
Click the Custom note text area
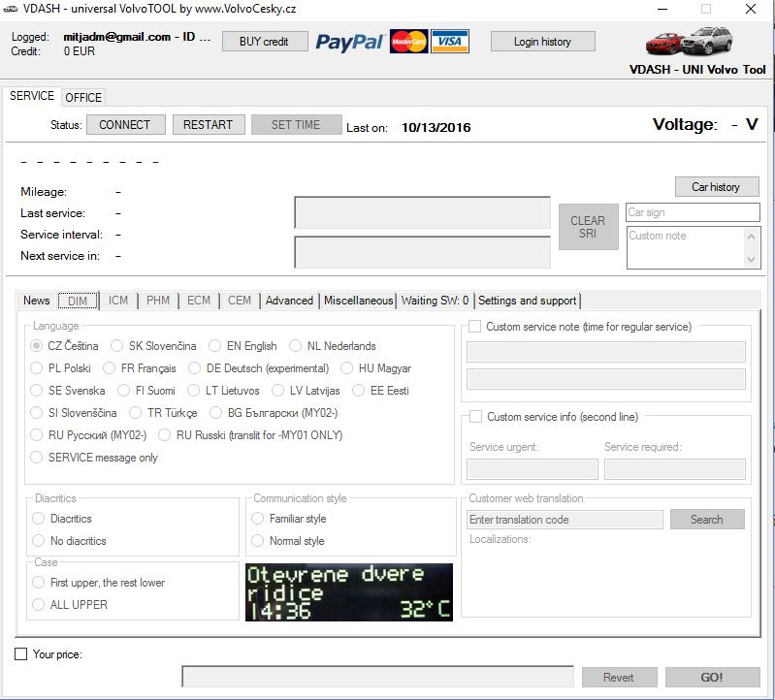686,247
